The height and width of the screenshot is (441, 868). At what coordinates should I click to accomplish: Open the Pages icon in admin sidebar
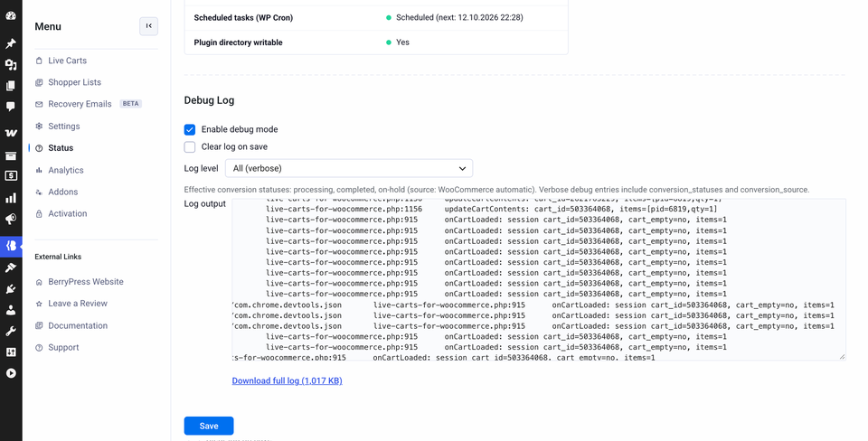click(x=11, y=86)
